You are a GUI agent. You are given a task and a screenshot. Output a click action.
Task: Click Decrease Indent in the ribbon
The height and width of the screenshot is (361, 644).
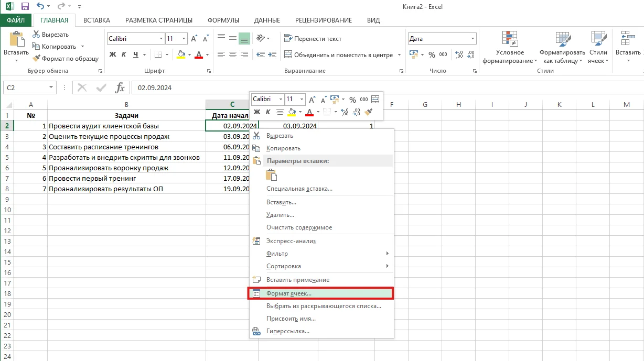tap(260, 54)
